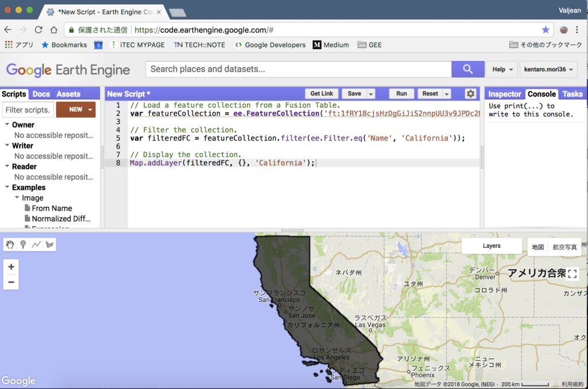588x389 pixels.
Task: Open the kentaro.mori36 account menu
Action: pos(548,69)
